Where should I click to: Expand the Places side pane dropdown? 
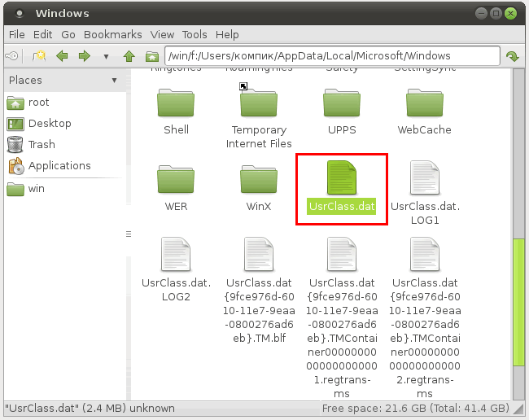point(115,81)
